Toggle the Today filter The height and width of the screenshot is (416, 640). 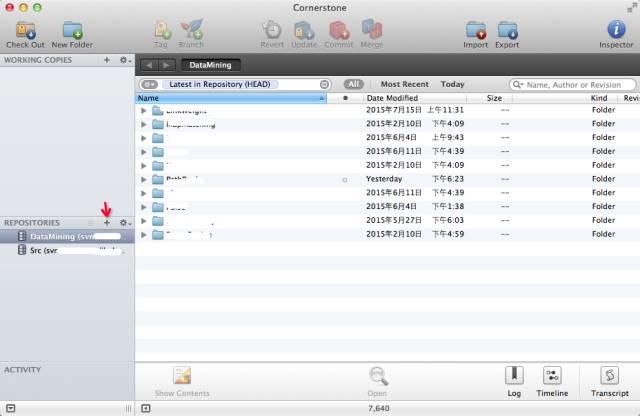452,84
